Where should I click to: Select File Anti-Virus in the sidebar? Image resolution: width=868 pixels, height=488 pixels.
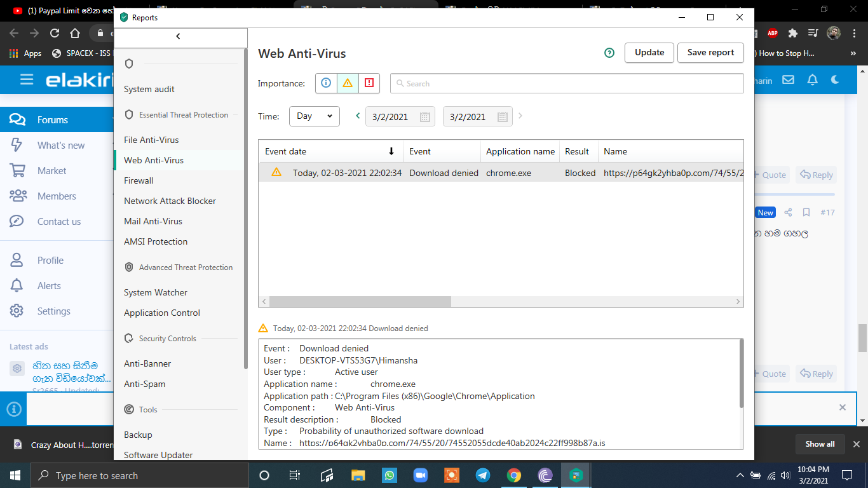point(151,140)
